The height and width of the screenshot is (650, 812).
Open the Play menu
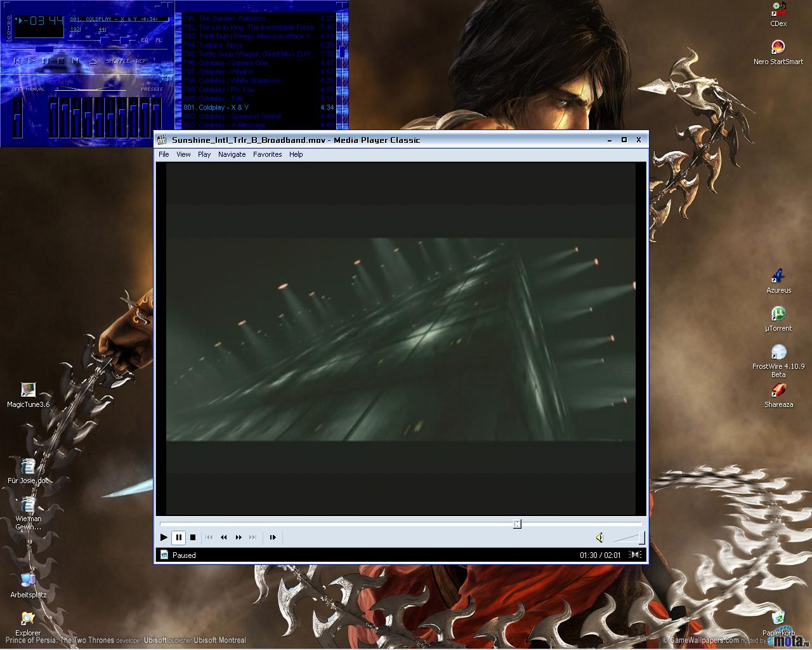(x=204, y=154)
